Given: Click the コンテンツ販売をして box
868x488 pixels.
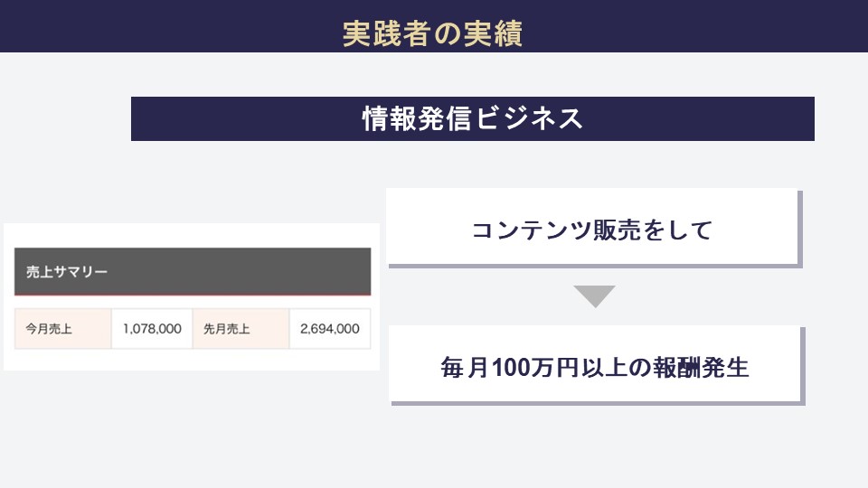Looking at the screenshot, I should pyautogui.click(x=592, y=229).
